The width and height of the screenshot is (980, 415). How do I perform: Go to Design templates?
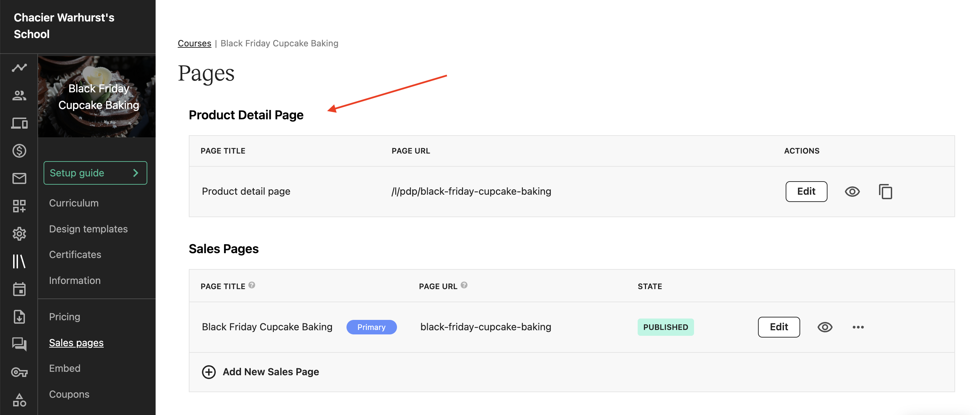pos(88,229)
